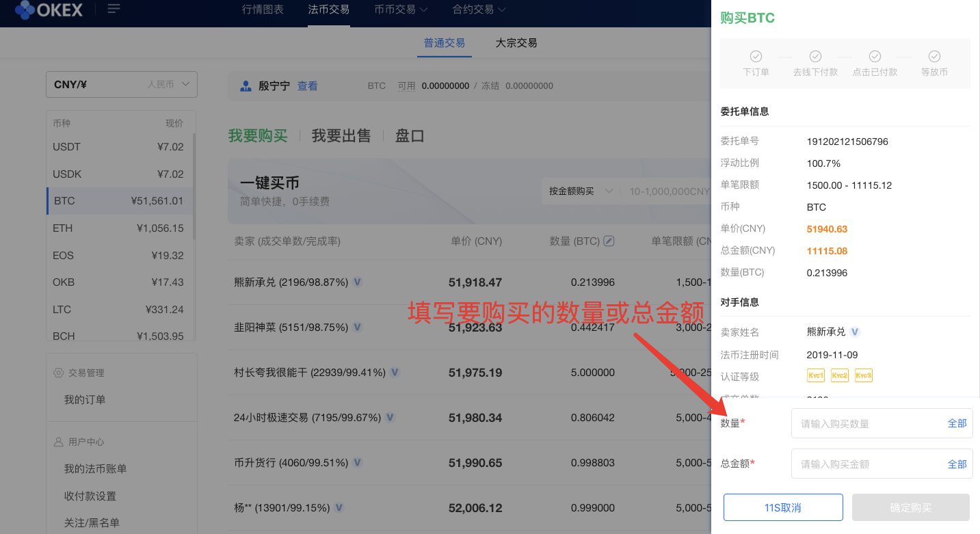Expand the 币币交易 dropdown menu
This screenshot has height=534, width=980.
click(x=399, y=10)
